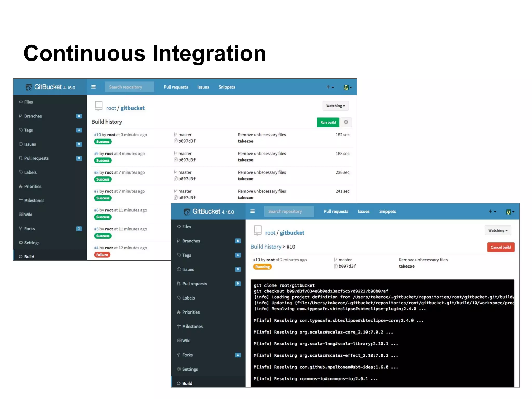Click the green Run build button
The image size is (532, 399).
point(328,122)
